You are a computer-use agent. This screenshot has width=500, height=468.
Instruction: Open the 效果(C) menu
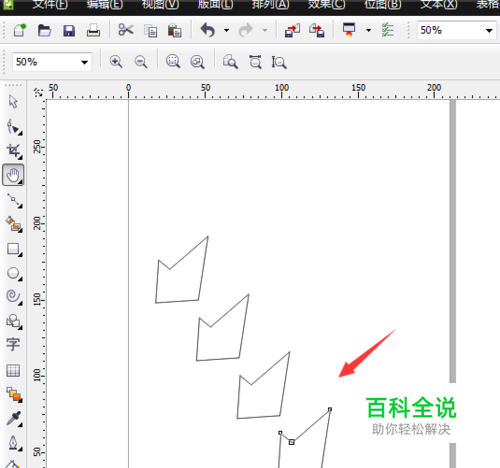tap(326, 4)
